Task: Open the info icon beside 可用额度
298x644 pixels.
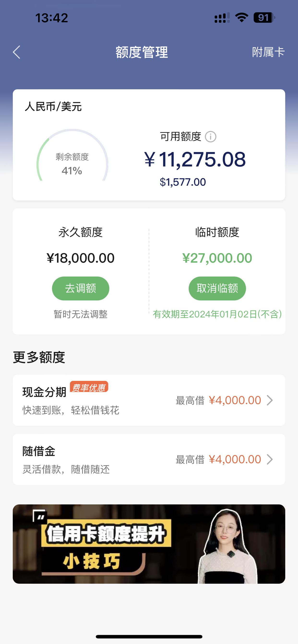Action: pyautogui.click(x=211, y=137)
